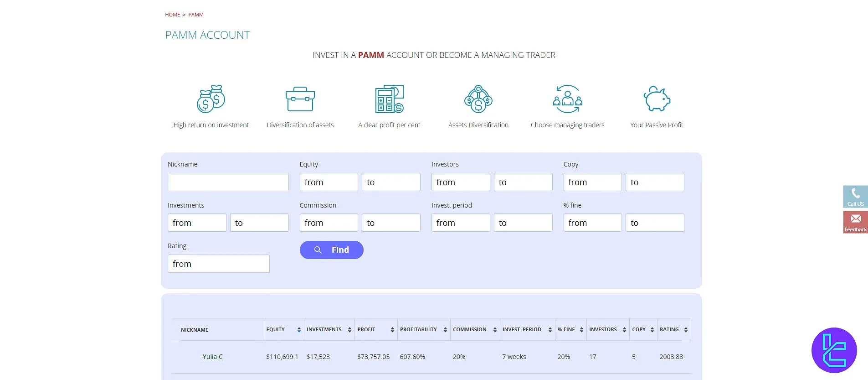Click the Choose managing traders people icon

click(x=567, y=99)
